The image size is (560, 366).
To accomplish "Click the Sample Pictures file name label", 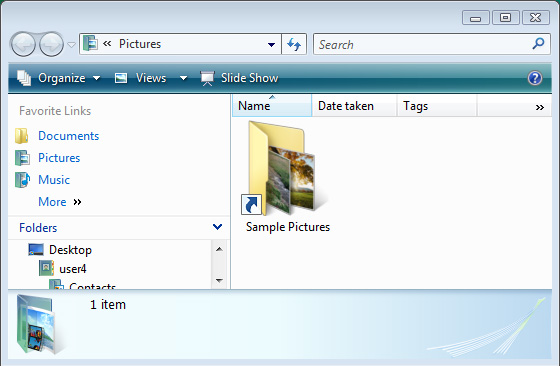I will point(288,227).
